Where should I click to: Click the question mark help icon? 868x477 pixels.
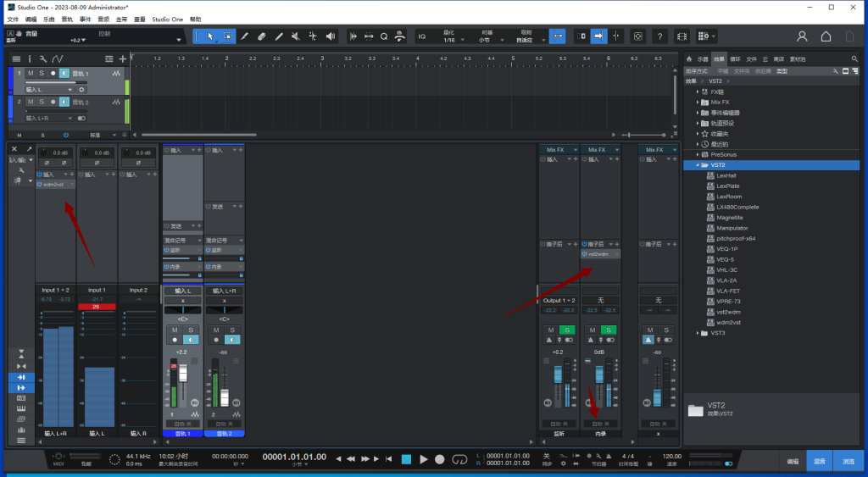pos(659,36)
